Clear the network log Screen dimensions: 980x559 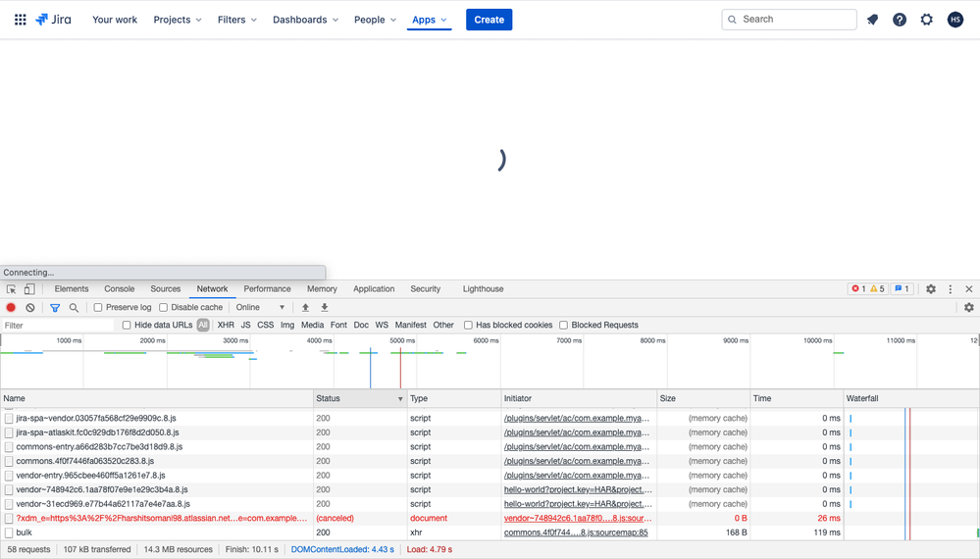(x=30, y=308)
